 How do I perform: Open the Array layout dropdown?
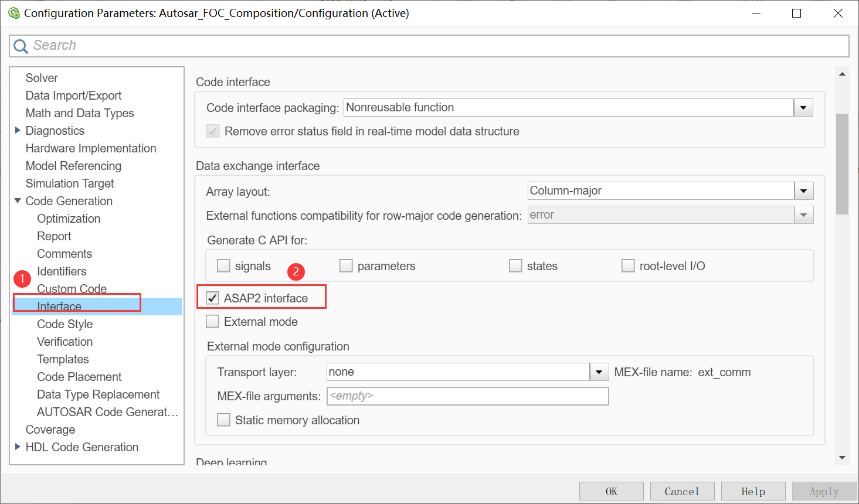tap(804, 190)
